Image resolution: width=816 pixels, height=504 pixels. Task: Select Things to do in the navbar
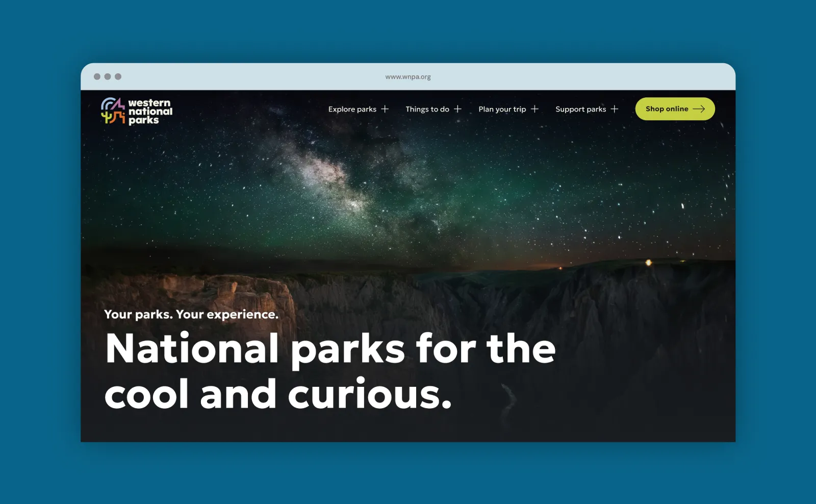[x=427, y=109]
